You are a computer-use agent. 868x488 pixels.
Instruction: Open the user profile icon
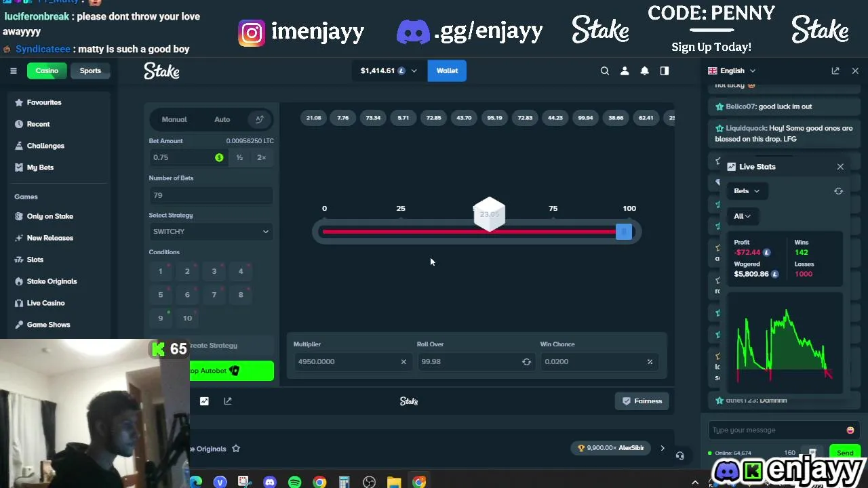tap(625, 70)
